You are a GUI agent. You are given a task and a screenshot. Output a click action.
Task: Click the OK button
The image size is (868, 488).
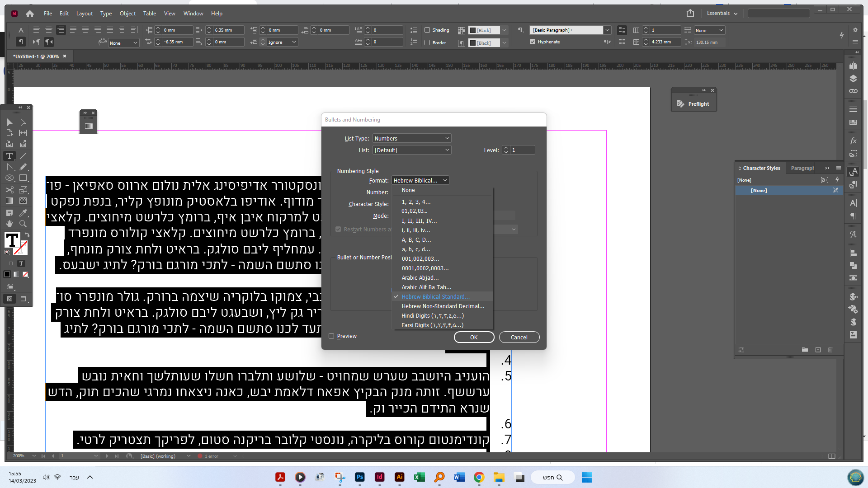473,337
